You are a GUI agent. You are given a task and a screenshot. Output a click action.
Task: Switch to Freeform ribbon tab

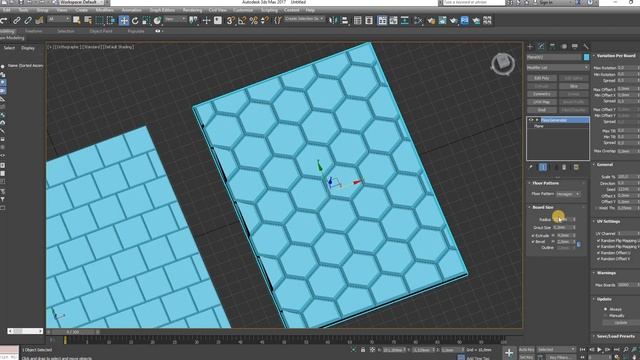[33, 31]
